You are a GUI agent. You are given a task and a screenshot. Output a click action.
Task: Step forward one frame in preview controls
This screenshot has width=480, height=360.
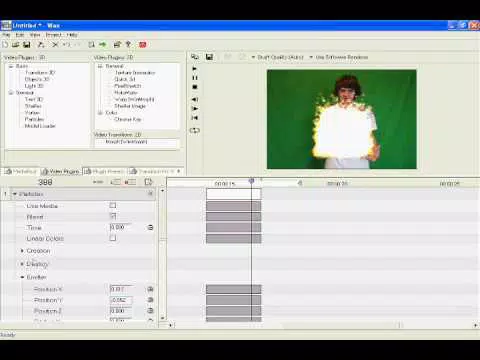click(195, 108)
